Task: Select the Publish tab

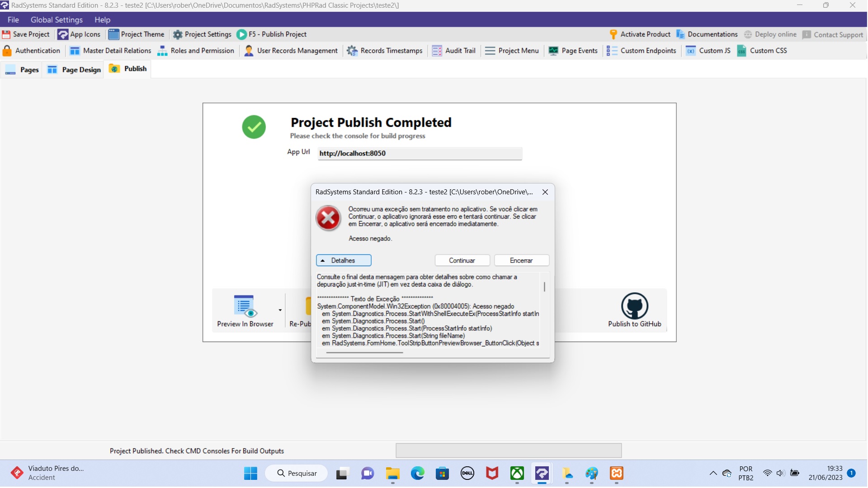Action: click(127, 69)
